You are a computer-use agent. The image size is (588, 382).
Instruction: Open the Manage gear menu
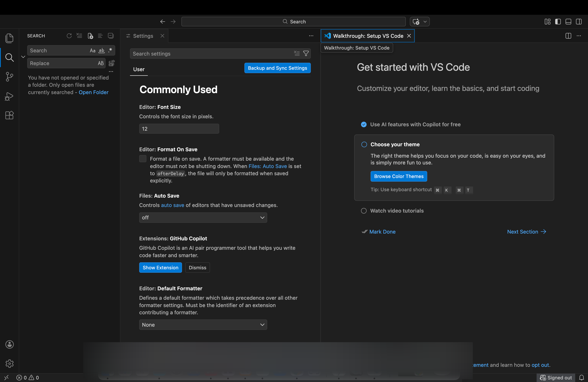(9, 363)
